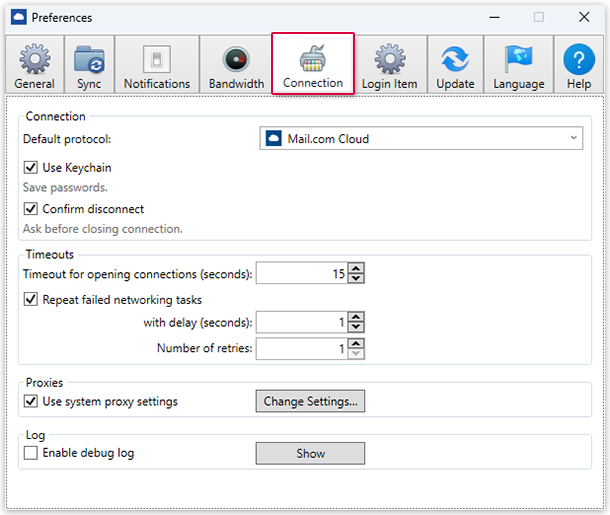
Task: Decrease the retry delay with down arrow
Action: (356, 327)
